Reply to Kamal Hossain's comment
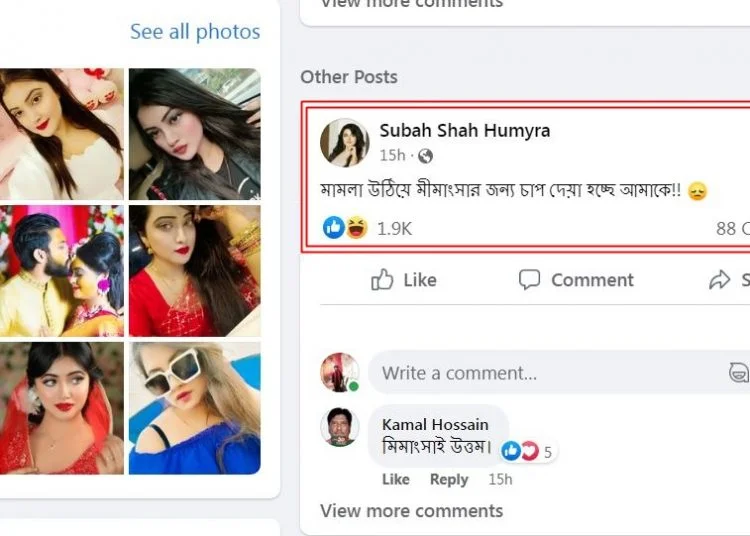Image resolution: width=750 pixels, height=536 pixels. [449, 479]
